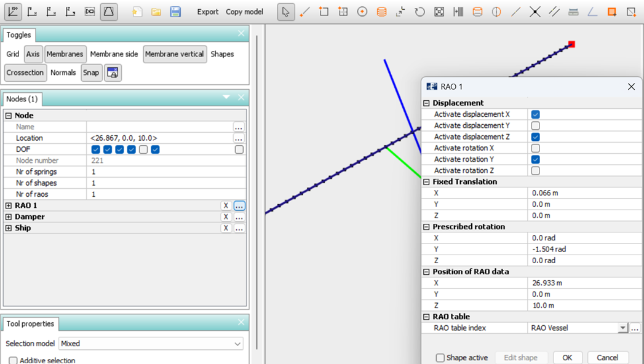The height and width of the screenshot is (364, 644).
Task: Toggle the Grid display button
Action: tap(13, 54)
